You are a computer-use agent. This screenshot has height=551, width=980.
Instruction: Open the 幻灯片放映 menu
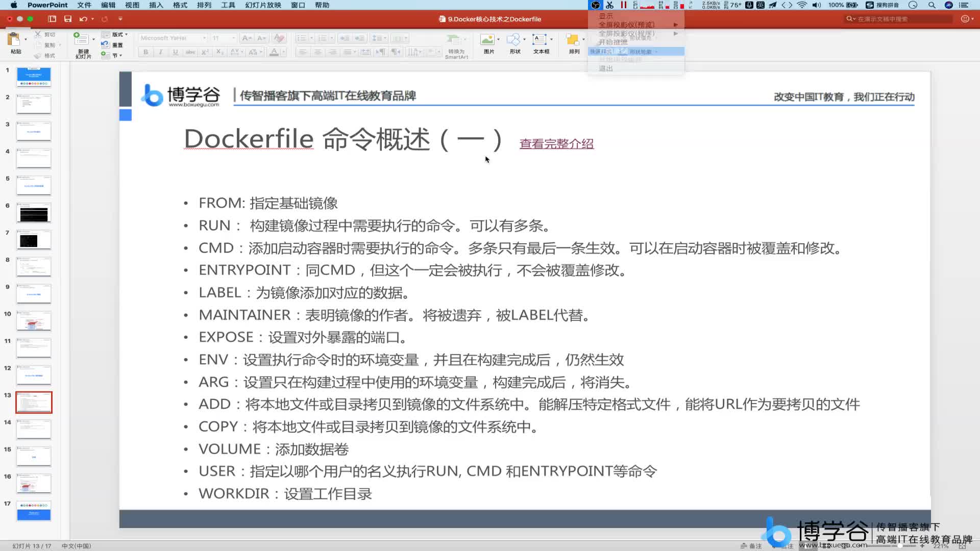point(263,5)
